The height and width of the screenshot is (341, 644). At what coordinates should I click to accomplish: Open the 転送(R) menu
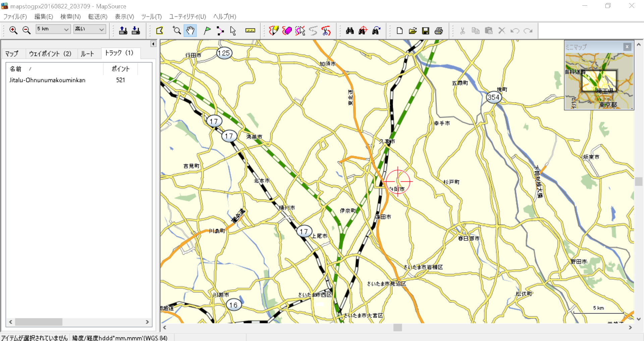click(98, 16)
